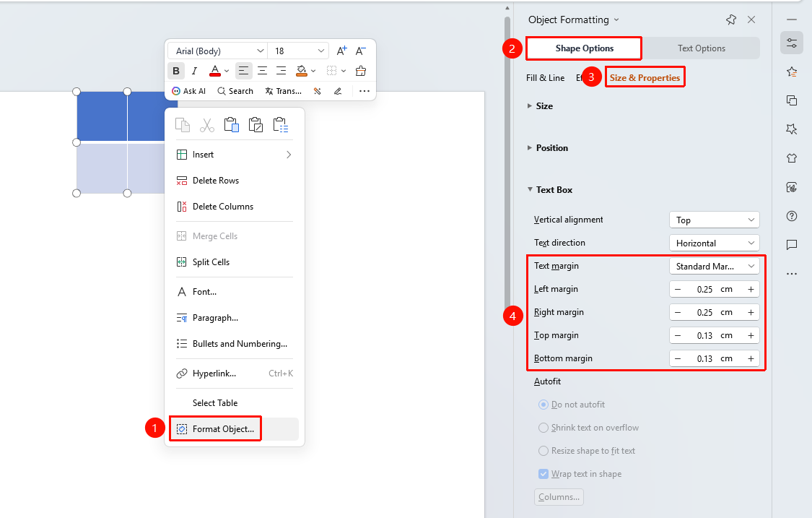Click the Ask AI button
The image size is (812, 518).
(189, 91)
